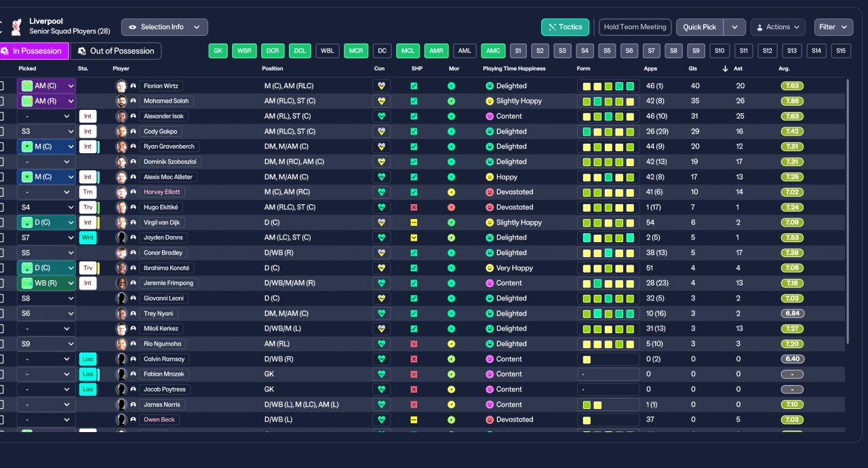Click Alexander Isak's content face icon
This screenshot has width=868, height=468.
490,116
